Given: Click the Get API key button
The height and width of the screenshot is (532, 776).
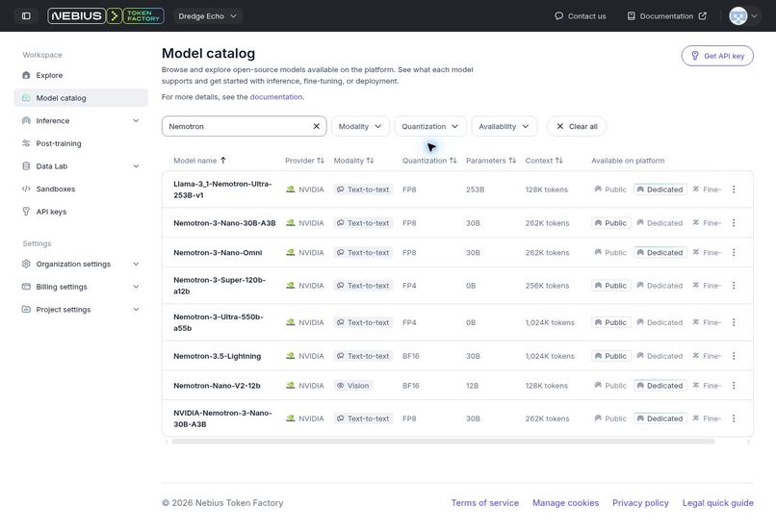Looking at the screenshot, I should tap(717, 56).
